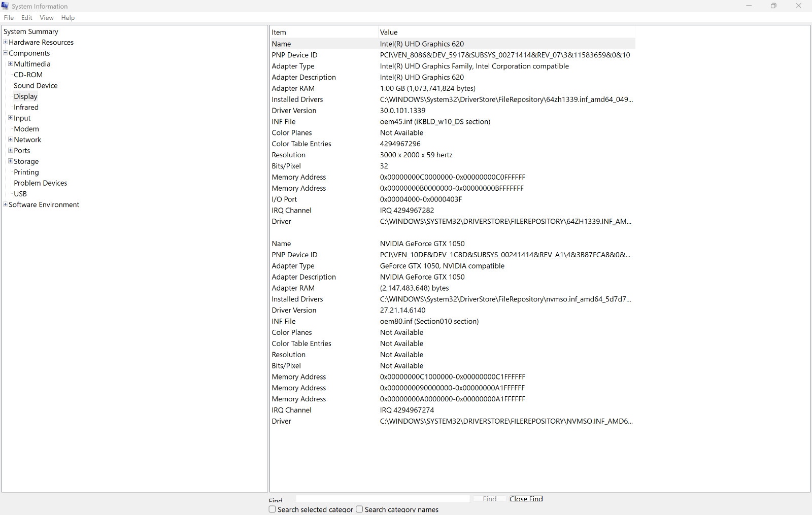Image resolution: width=812 pixels, height=515 pixels.
Task: Open the Edit menu
Action: pyautogui.click(x=27, y=18)
